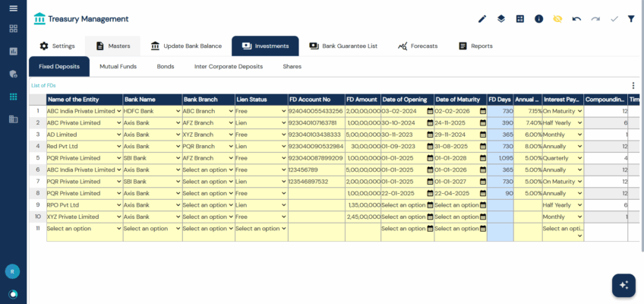Open the layers stack icon
Screen dimensions: 644x304
click(501, 19)
